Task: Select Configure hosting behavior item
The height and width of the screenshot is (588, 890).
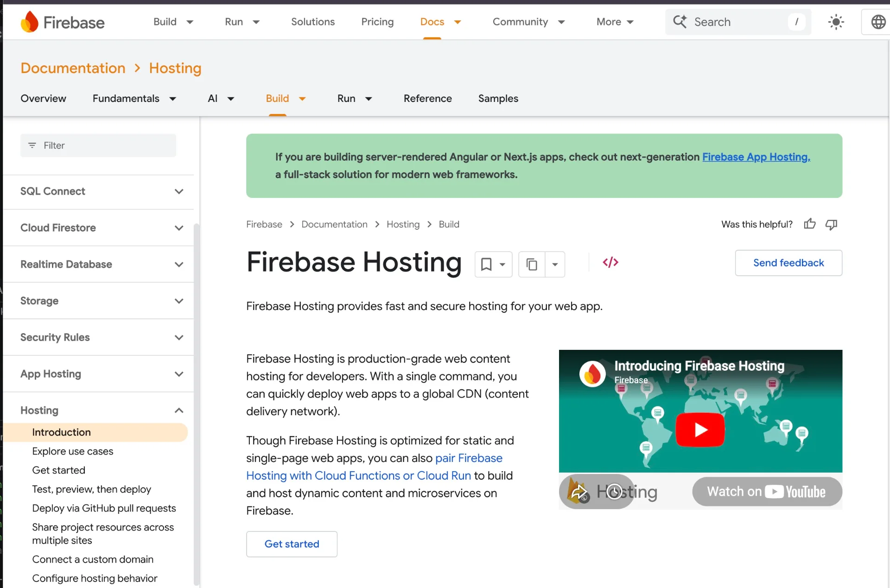Action: tap(95, 578)
